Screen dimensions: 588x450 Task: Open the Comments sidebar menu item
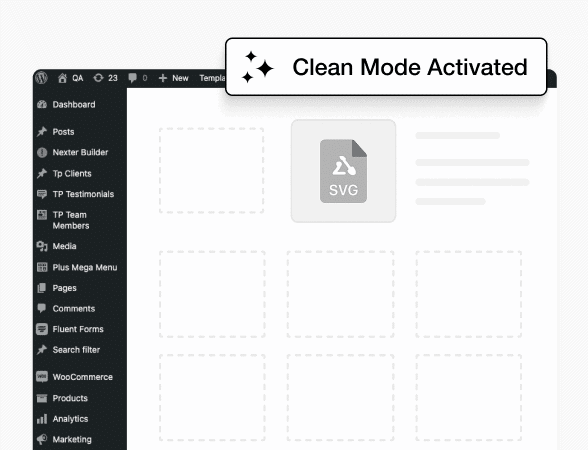tap(74, 309)
